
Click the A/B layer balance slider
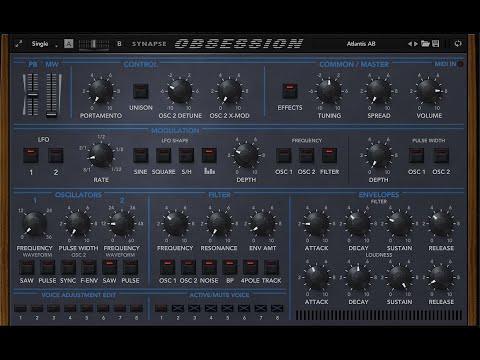(94, 44)
